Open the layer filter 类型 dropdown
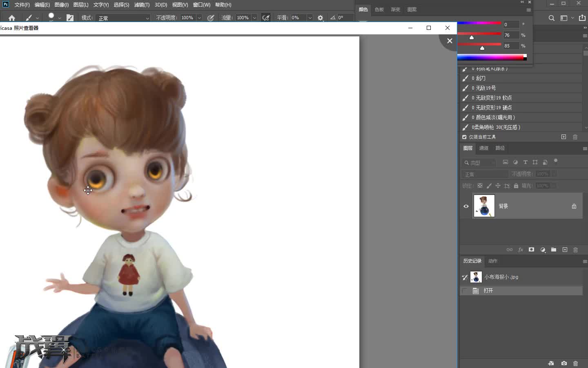The image size is (588, 368). pos(479,163)
